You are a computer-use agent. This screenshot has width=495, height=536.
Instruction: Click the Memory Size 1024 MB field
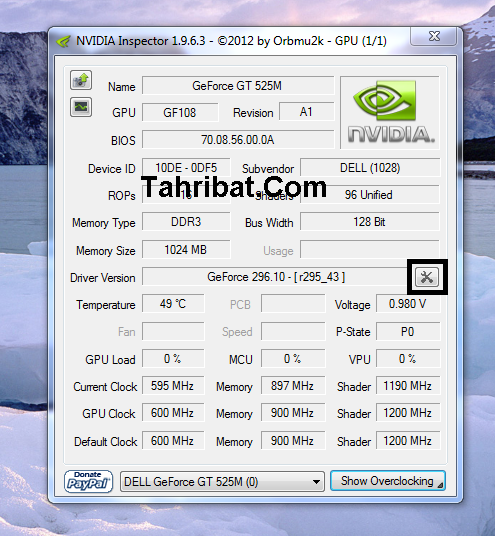[186, 250]
